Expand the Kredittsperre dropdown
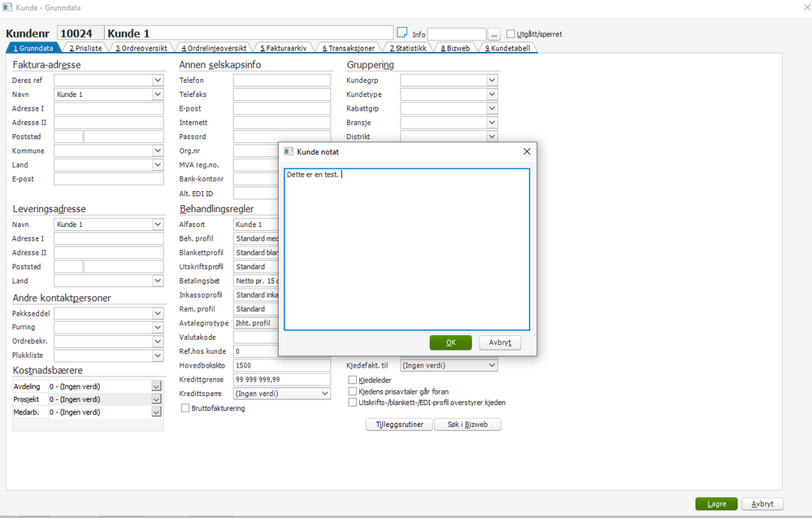Screen dimensions: 812x518 [324, 393]
